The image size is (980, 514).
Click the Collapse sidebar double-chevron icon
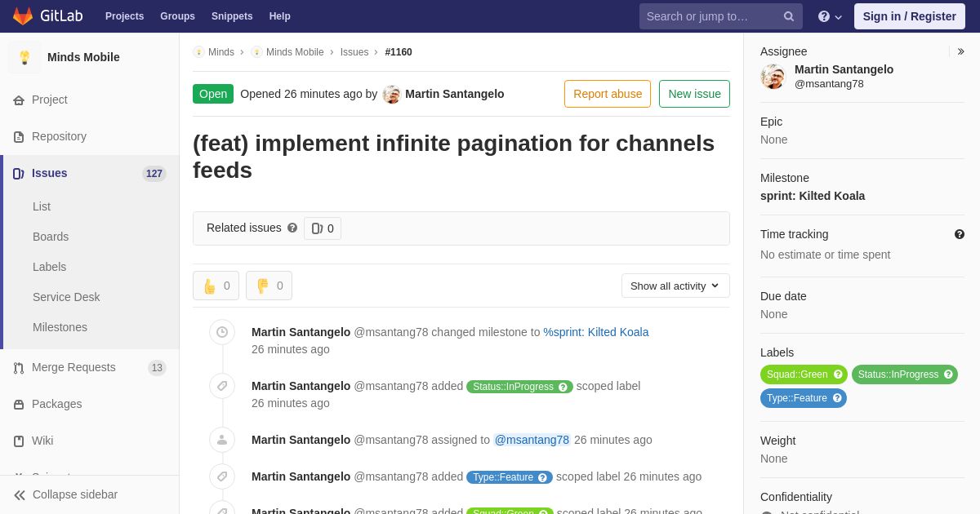[20, 495]
